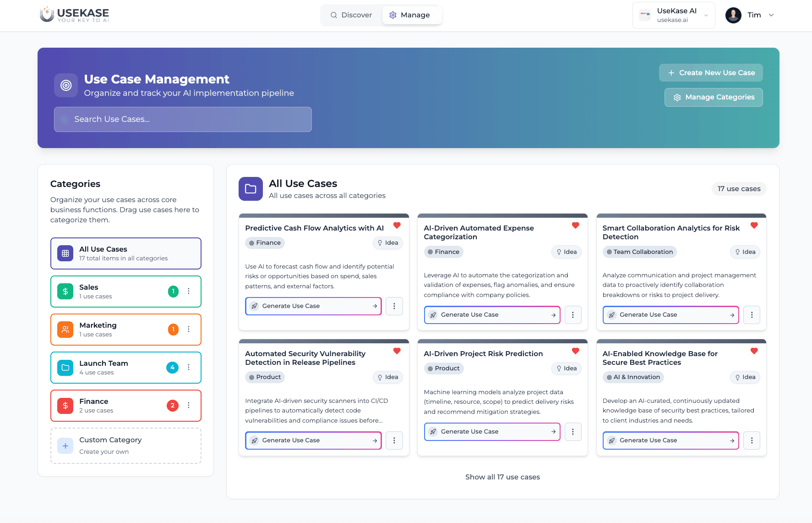Open three-dot options for Finance category

pos(189,405)
